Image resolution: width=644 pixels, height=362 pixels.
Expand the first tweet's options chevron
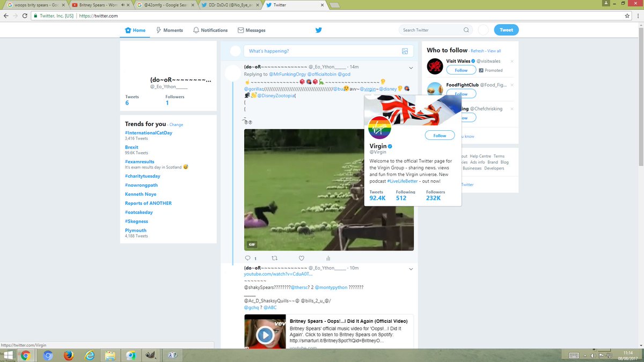tap(411, 68)
